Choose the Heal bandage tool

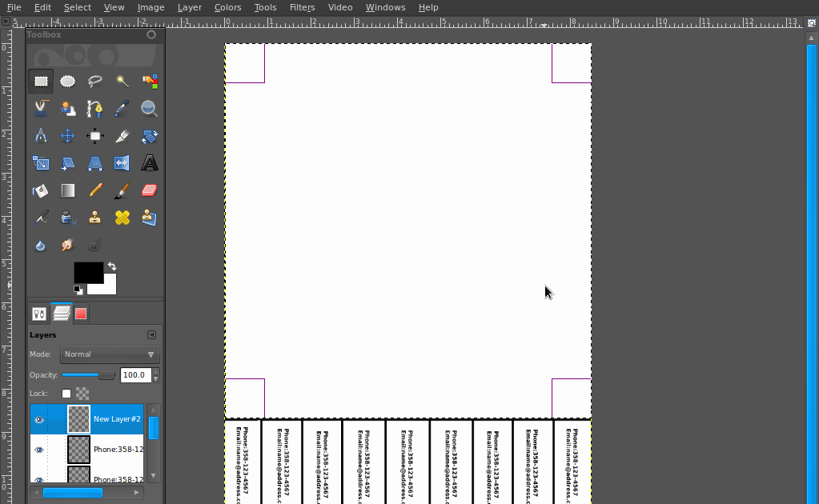coord(122,218)
